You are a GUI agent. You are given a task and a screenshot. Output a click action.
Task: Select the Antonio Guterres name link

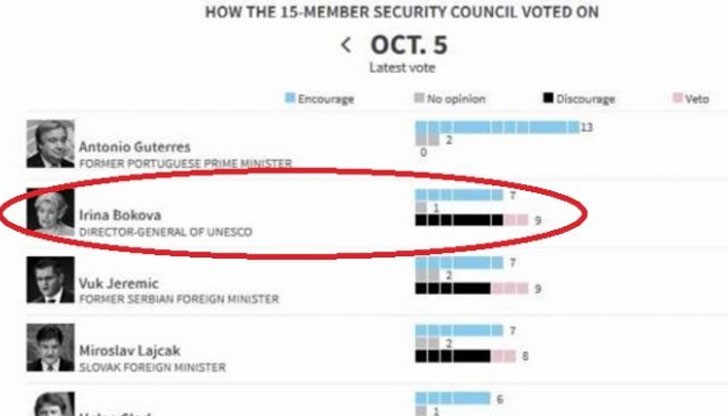pos(134,146)
